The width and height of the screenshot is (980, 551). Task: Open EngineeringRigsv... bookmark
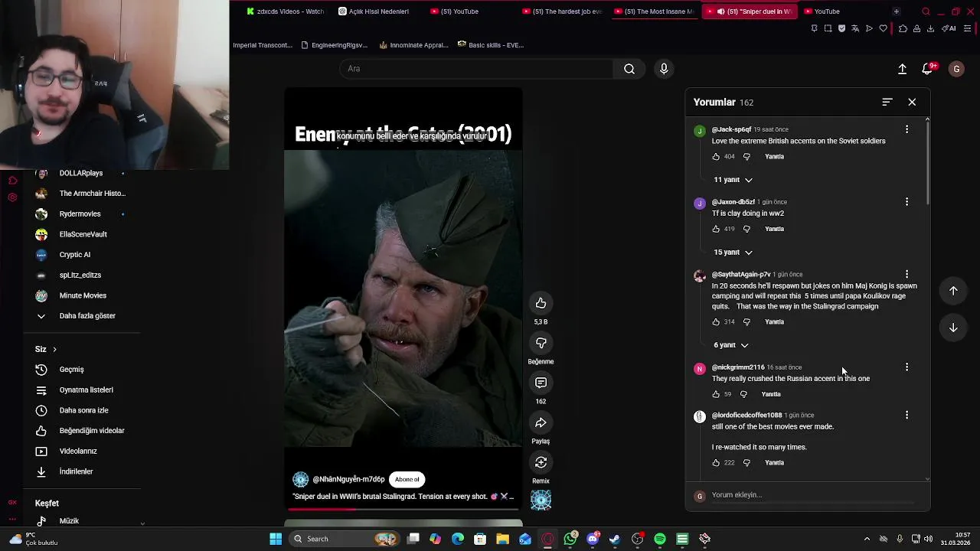pyautogui.click(x=335, y=45)
